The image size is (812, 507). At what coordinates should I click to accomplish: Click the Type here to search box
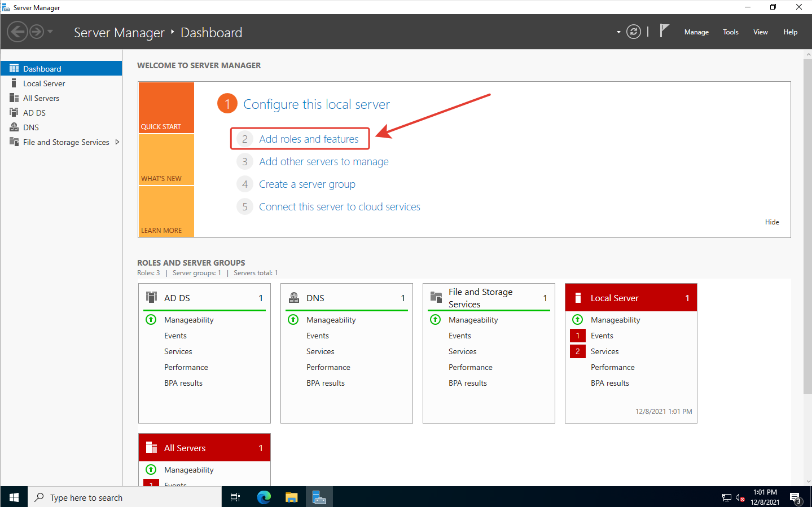point(124,497)
